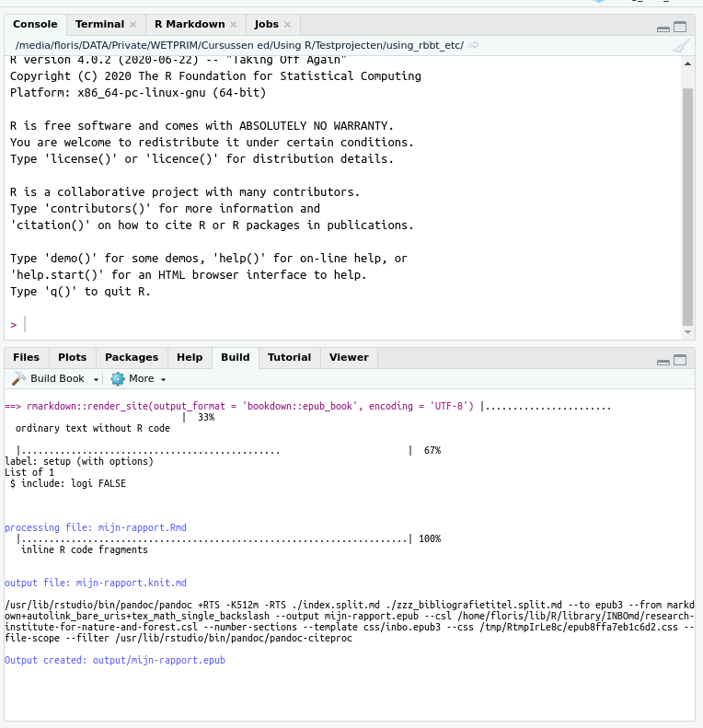Open the Tutorial tab

(289, 357)
